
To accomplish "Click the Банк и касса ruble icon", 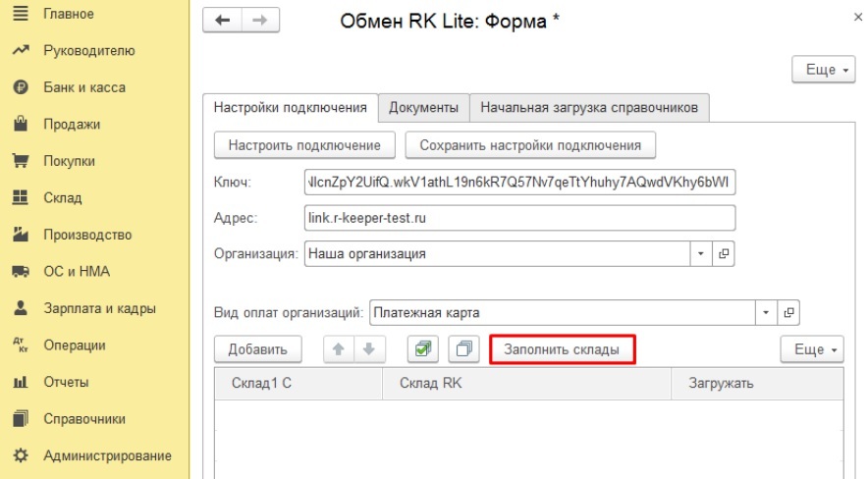I will (21, 87).
